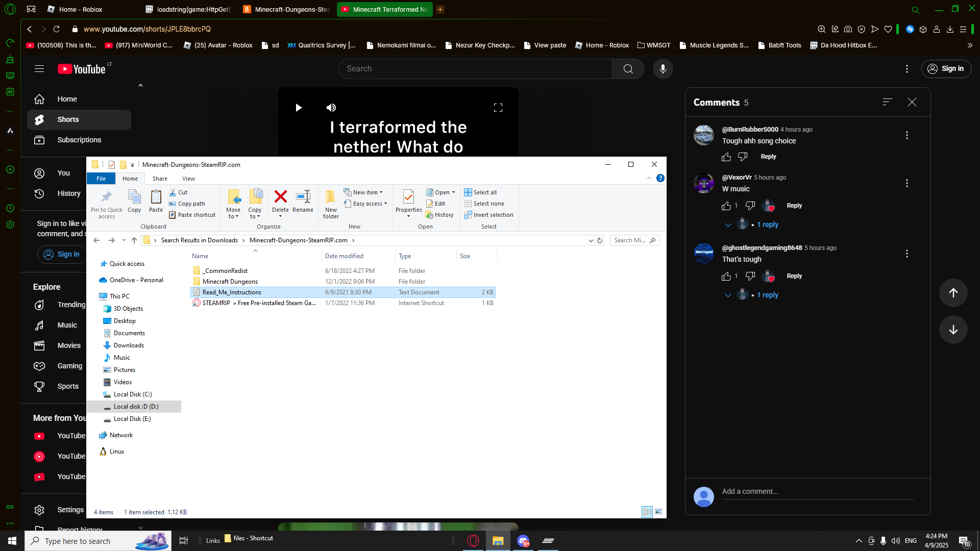Open the File tab in Explorer

(x=101, y=179)
